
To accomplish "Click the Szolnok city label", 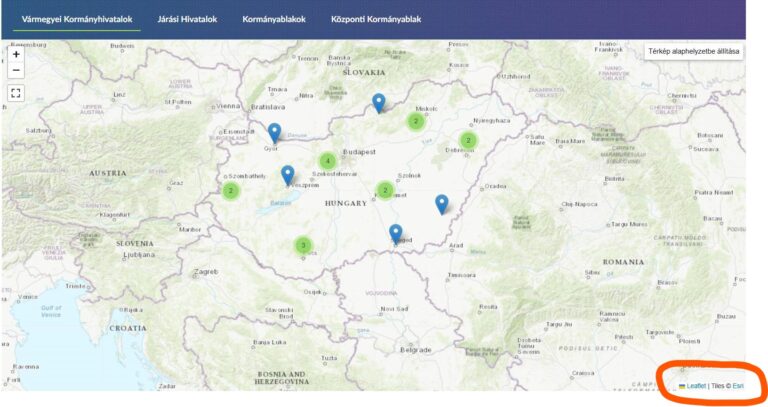I will coord(409,175).
